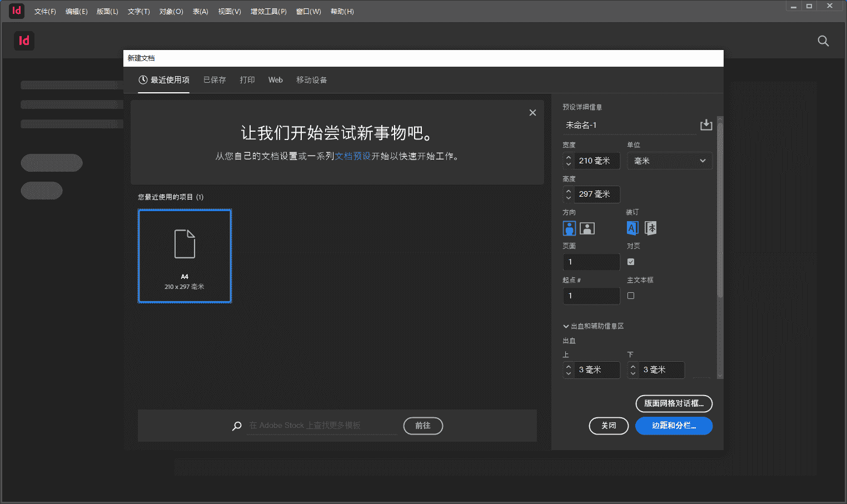Close the welcome banner with X
The width and height of the screenshot is (847, 504).
(x=532, y=113)
